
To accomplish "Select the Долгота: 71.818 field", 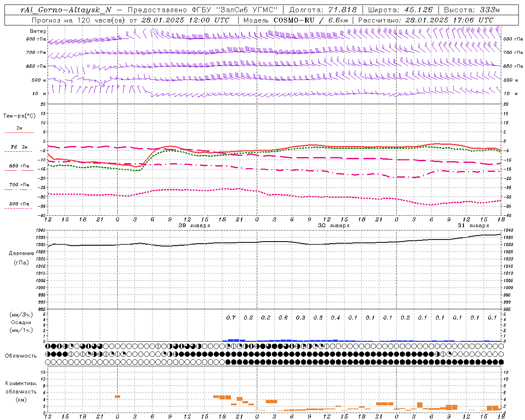I will coord(323,10).
